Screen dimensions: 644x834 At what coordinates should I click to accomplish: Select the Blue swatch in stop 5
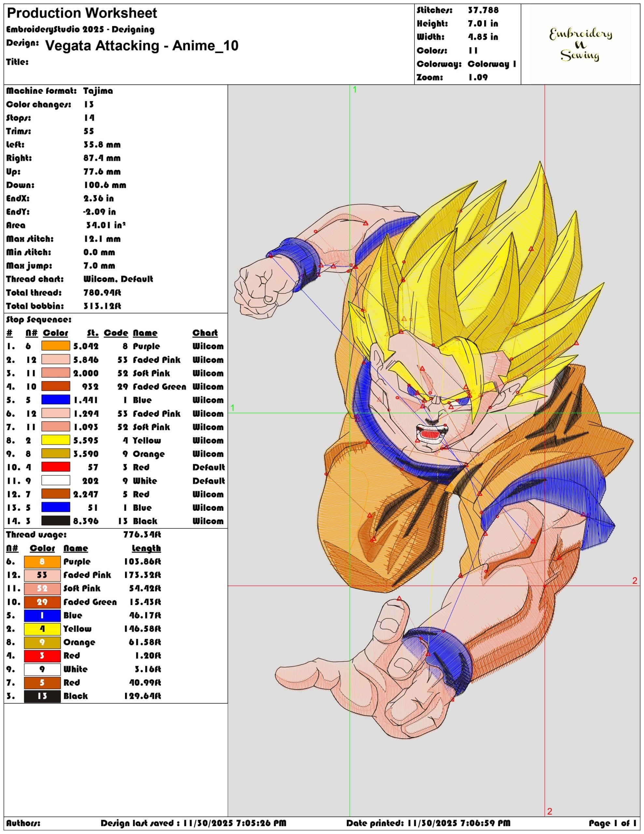click(x=56, y=400)
